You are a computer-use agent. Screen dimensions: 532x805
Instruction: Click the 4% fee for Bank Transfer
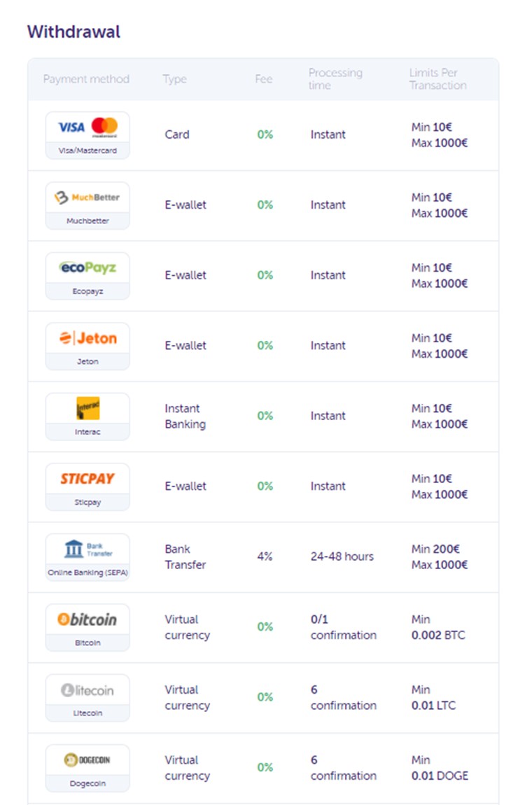coord(265,556)
